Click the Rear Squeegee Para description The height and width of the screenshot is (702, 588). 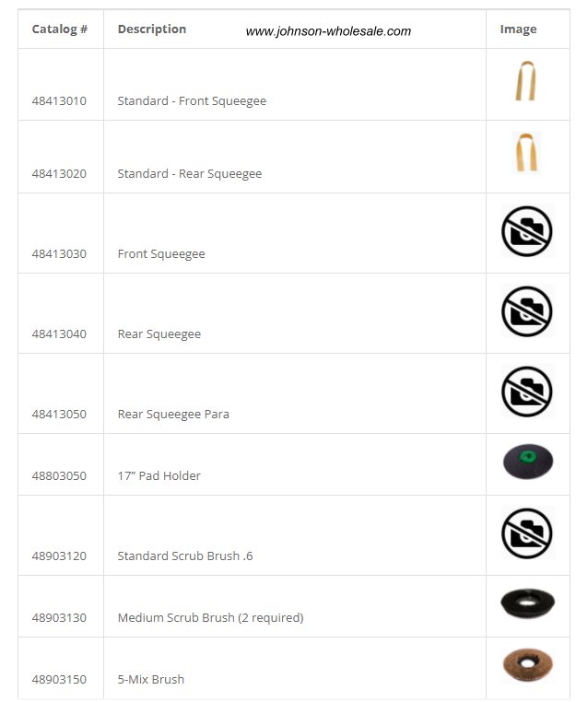click(x=173, y=415)
